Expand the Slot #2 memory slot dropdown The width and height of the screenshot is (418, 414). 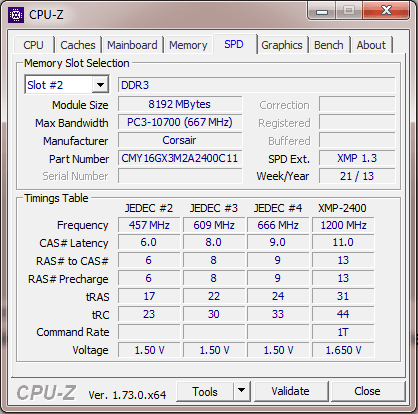100,85
